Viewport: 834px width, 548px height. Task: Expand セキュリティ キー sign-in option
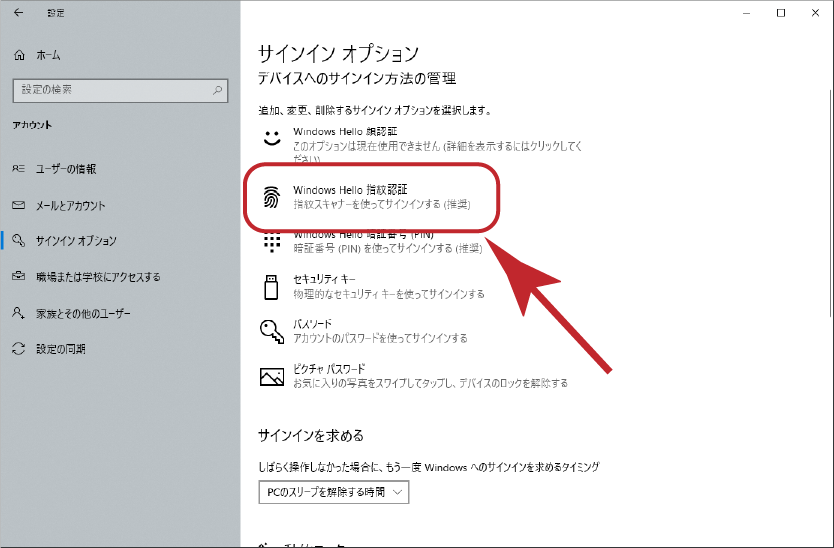click(372, 287)
